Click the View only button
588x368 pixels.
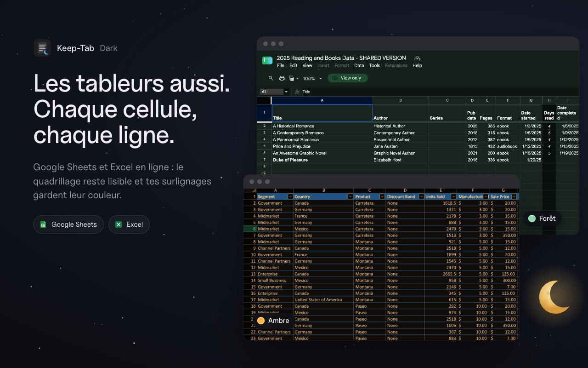coord(348,78)
